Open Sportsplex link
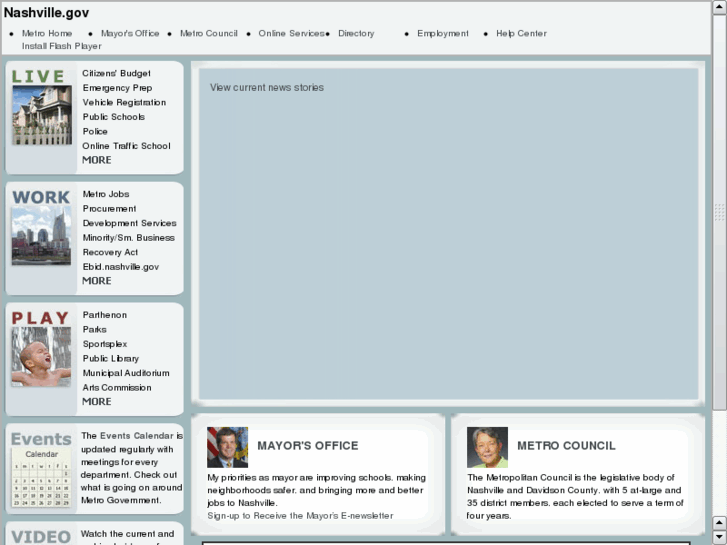 [105, 344]
